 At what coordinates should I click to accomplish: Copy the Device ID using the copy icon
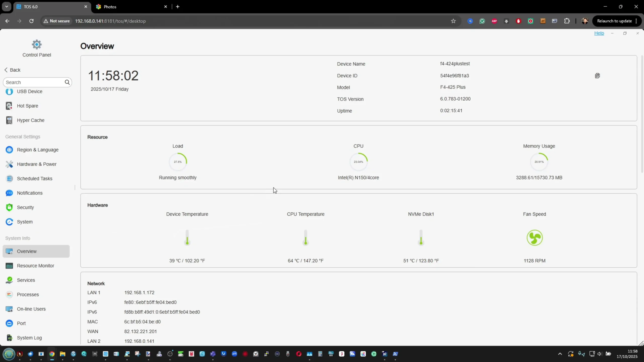(x=597, y=76)
